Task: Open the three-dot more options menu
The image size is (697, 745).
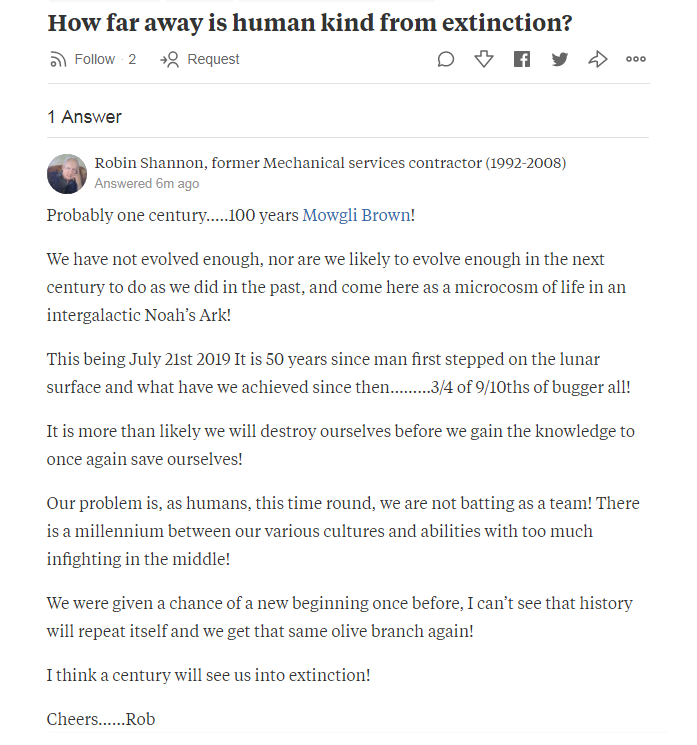Action: pos(636,60)
